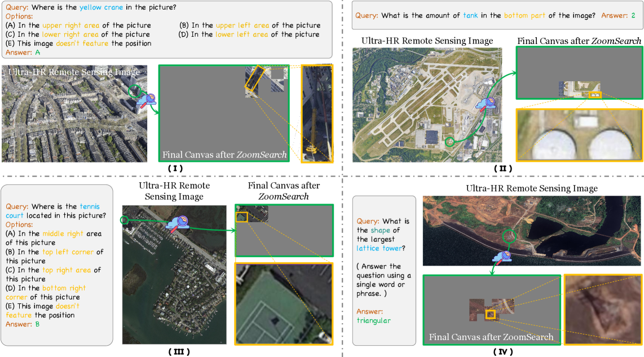
Task: Click the 'Ultra-HR Remote Sensing Image' label in panel II
Action: pyautogui.click(x=427, y=41)
